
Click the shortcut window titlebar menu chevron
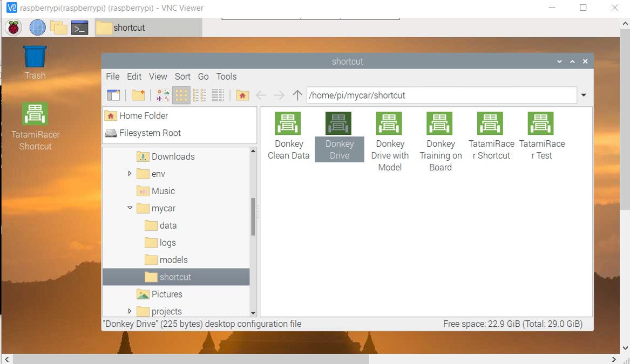point(559,61)
